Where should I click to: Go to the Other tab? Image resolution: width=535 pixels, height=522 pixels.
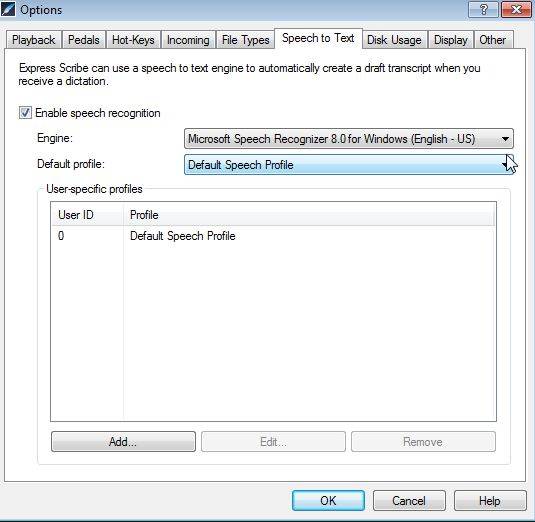point(492,40)
